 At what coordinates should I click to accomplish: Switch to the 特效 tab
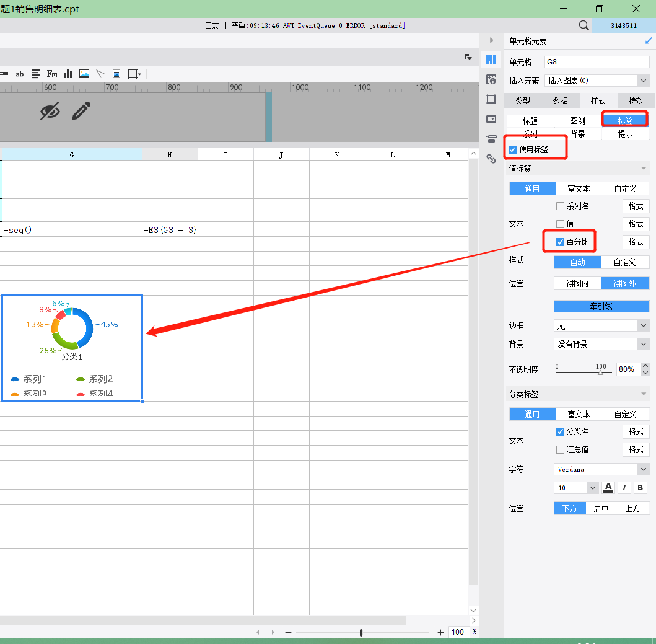coord(636,100)
